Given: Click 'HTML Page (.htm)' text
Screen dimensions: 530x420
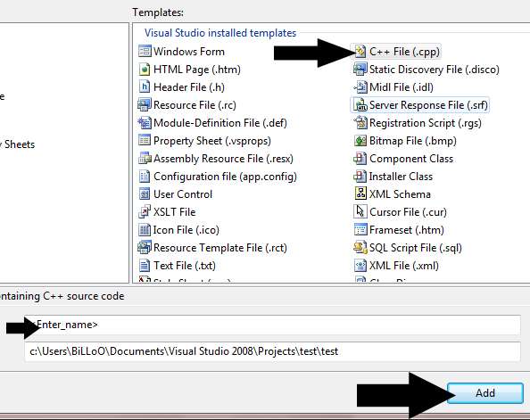Looking at the screenshot, I should click(197, 70).
